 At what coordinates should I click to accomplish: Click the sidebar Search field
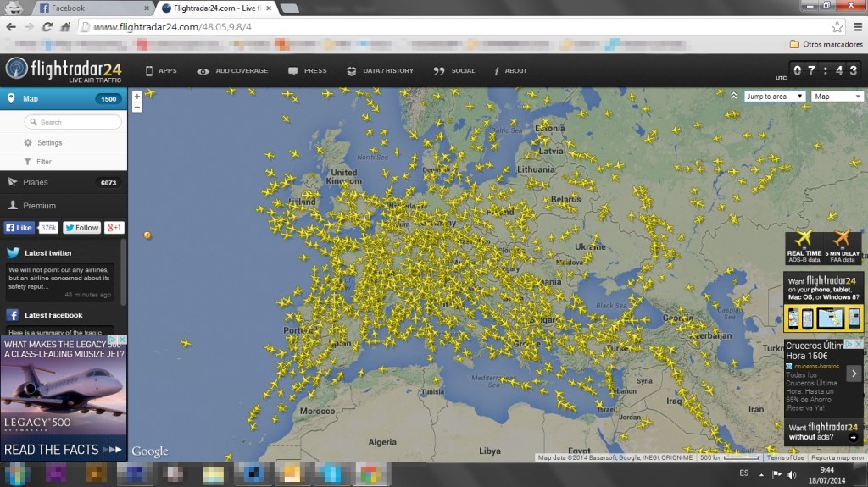[73, 122]
